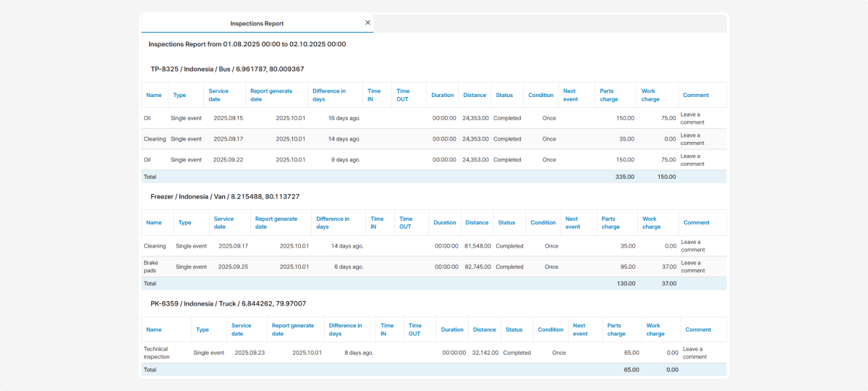Open comment for Oil service dated 2025.09.15
The height and width of the screenshot is (391, 868).
692,118
